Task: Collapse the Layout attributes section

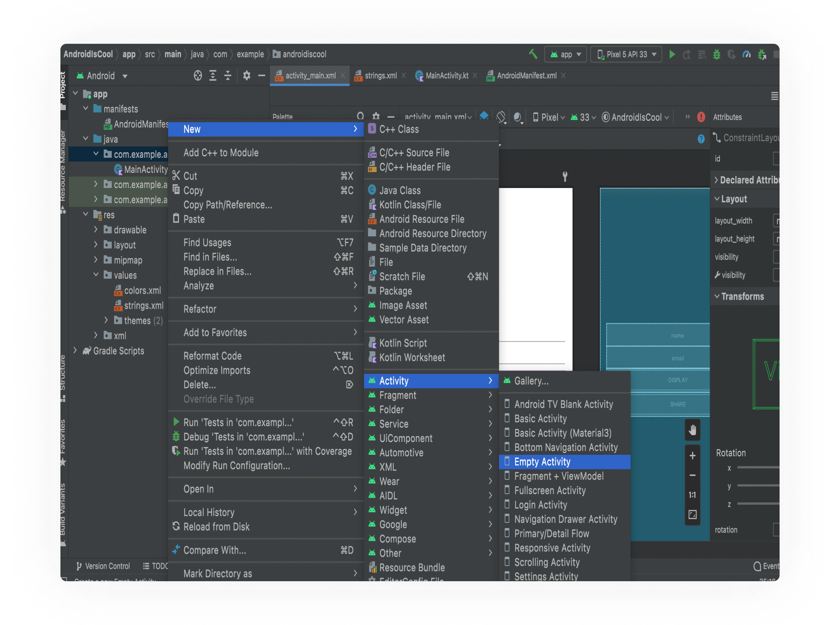Action: 716,199
